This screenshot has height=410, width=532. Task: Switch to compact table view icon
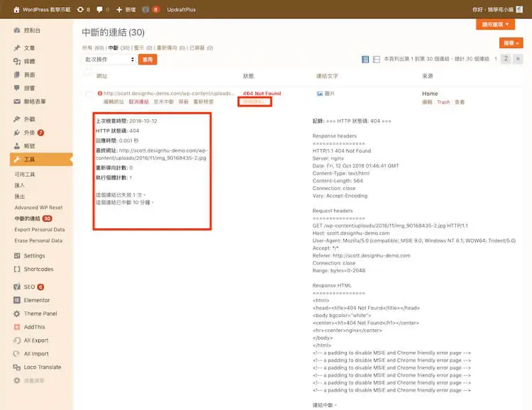click(365, 60)
